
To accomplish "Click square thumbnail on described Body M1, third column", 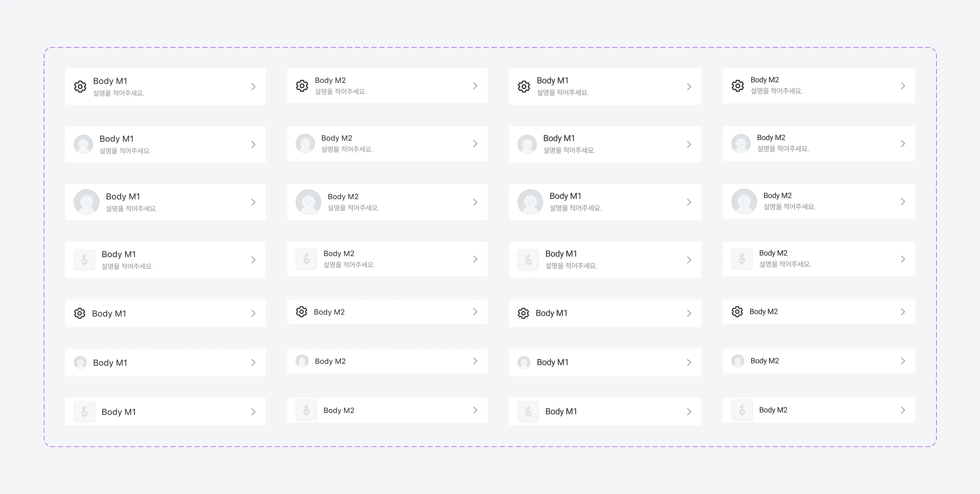I will (x=528, y=260).
